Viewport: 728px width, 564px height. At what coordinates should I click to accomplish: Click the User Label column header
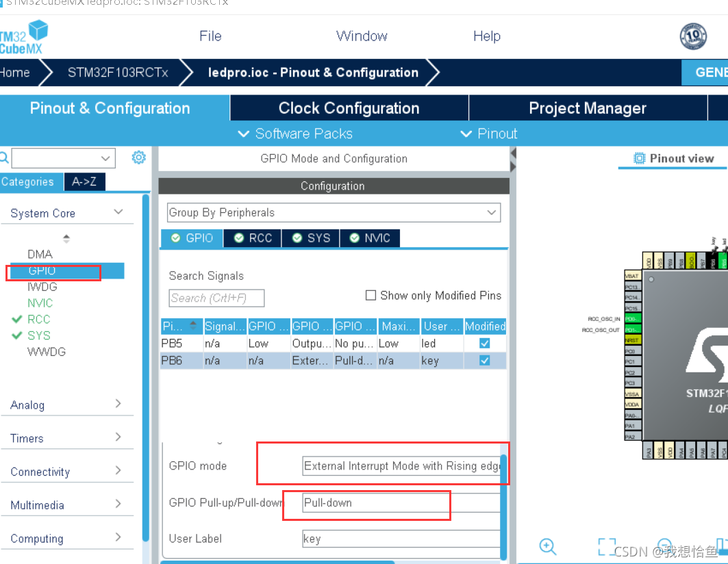tap(442, 326)
